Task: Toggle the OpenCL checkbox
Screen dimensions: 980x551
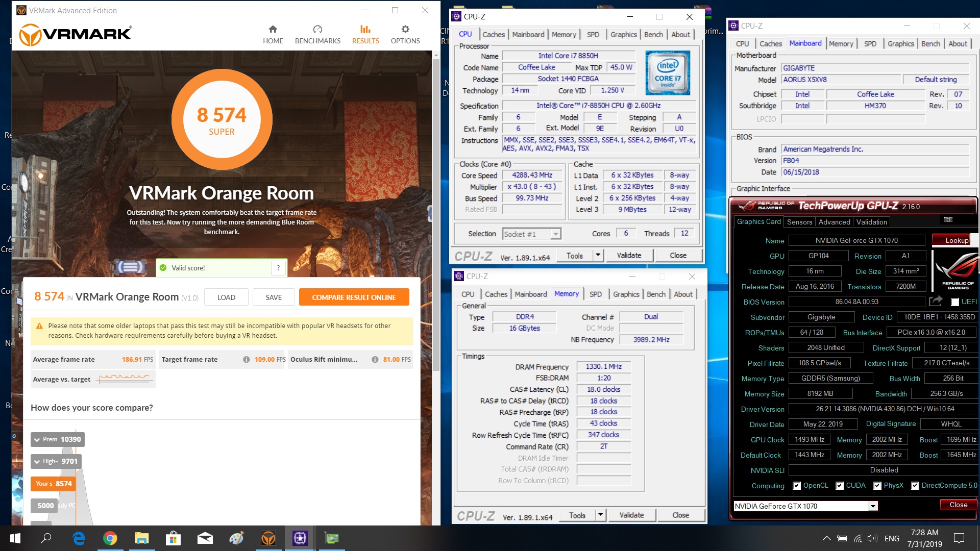Action: (x=797, y=486)
